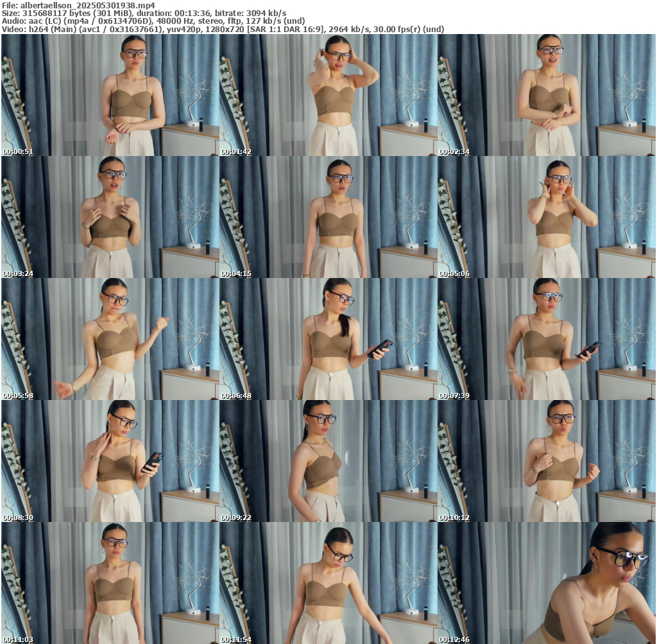Click the 00:10:12 frame preview
This screenshot has width=657, height=644.
tap(547, 461)
